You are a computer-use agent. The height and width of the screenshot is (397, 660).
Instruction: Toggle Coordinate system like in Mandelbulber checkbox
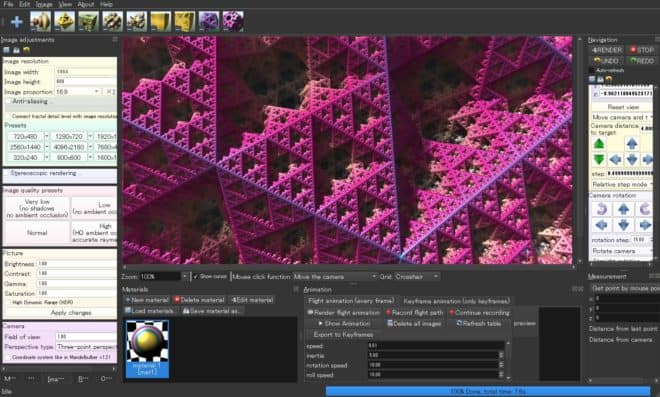pos(8,357)
